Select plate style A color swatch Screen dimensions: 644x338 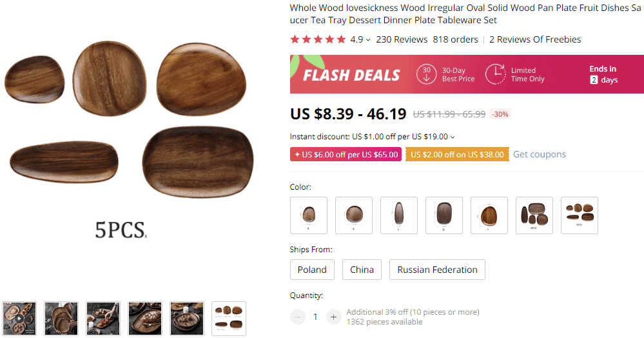pyautogui.click(x=309, y=215)
